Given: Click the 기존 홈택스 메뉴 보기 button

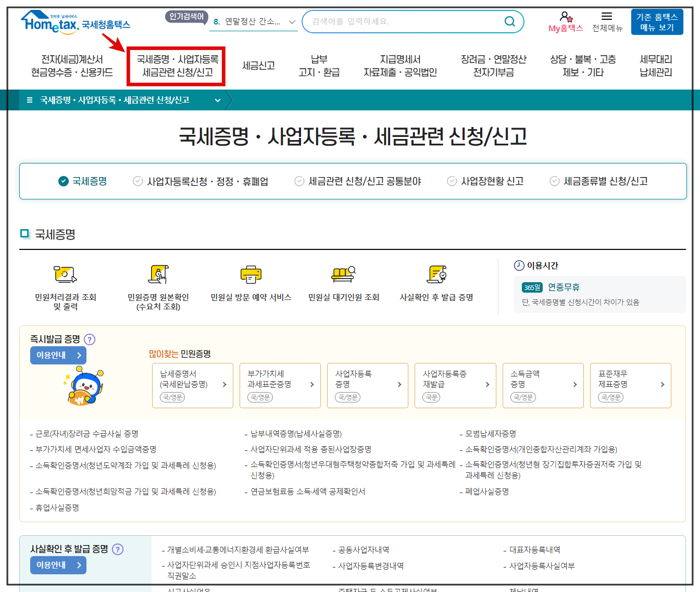Looking at the screenshot, I should point(657,21).
